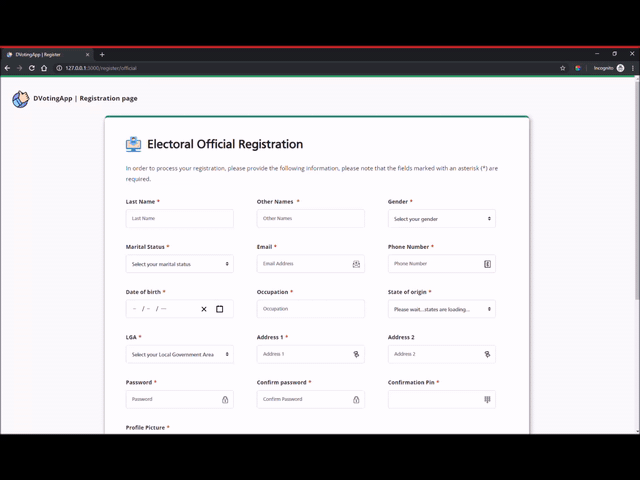Image resolution: width=640 pixels, height=480 pixels.
Task: Click the Password input field
Action: 180,399
